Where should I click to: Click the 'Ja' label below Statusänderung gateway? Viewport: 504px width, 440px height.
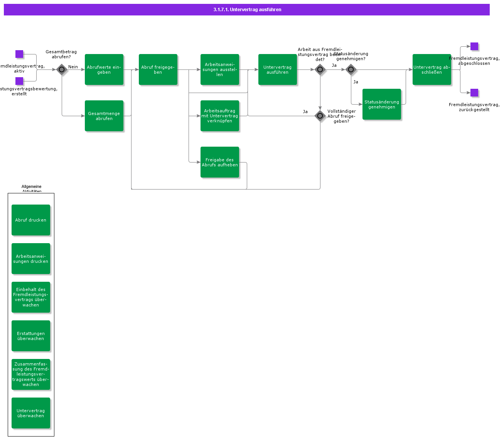click(x=356, y=82)
